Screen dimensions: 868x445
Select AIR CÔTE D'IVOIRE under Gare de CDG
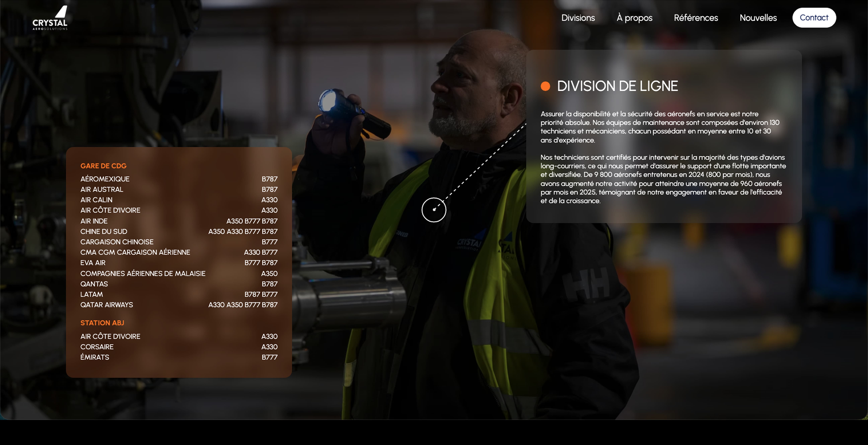click(x=179, y=210)
